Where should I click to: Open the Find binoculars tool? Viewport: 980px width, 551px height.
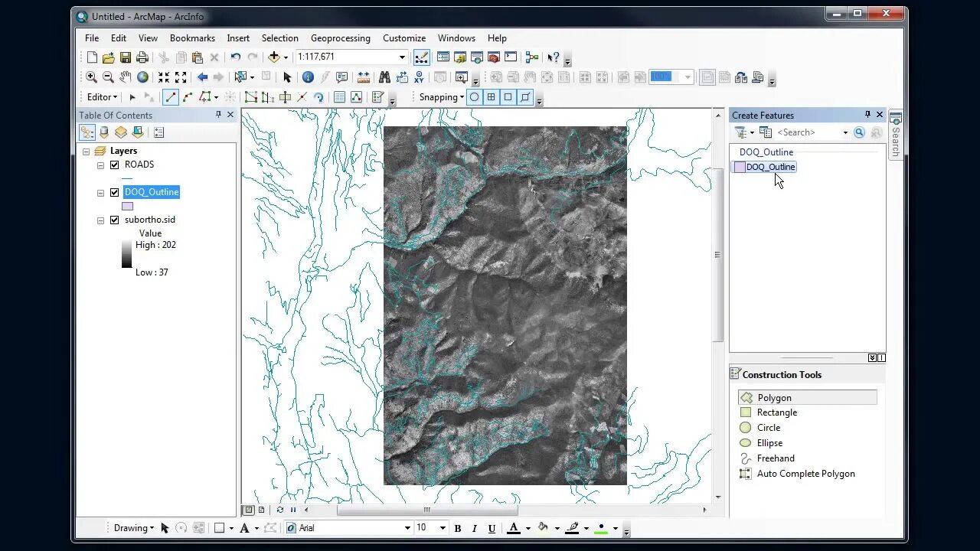384,77
